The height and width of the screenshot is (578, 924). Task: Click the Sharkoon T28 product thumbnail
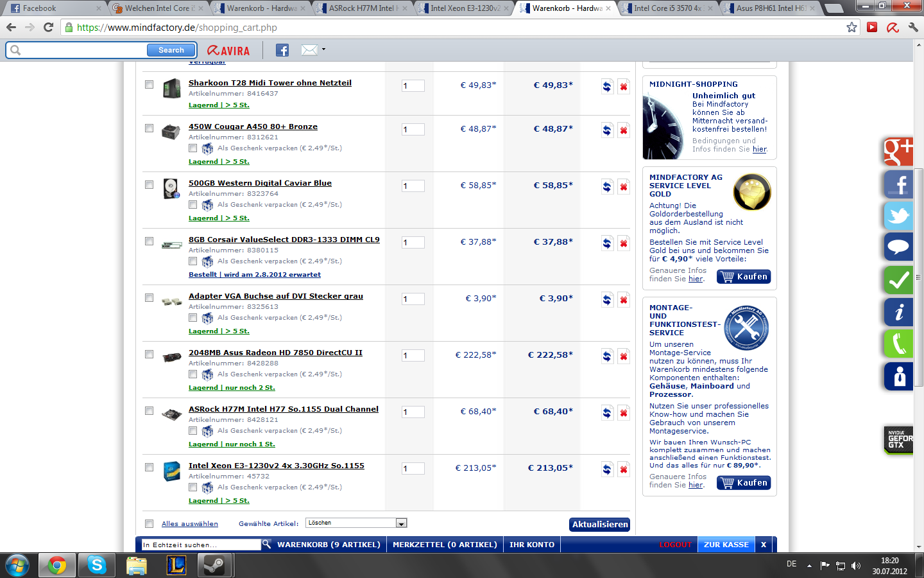171,88
